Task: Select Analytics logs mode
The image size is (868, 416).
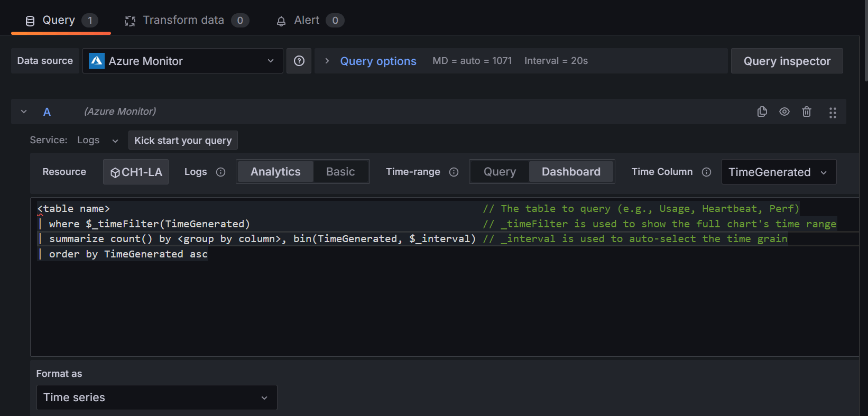Action: (275, 172)
